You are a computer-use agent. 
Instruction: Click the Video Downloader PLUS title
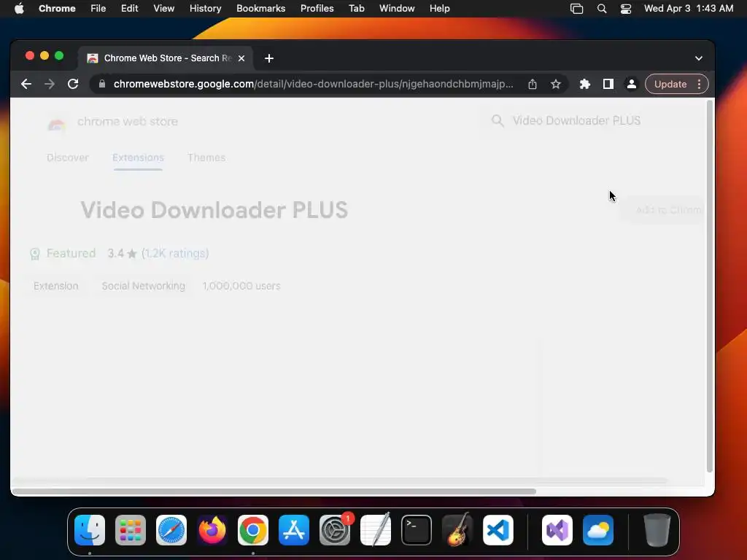214,210
